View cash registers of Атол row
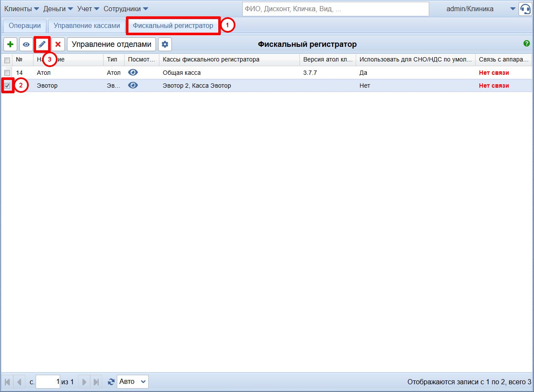 click(x=133, y=73)
